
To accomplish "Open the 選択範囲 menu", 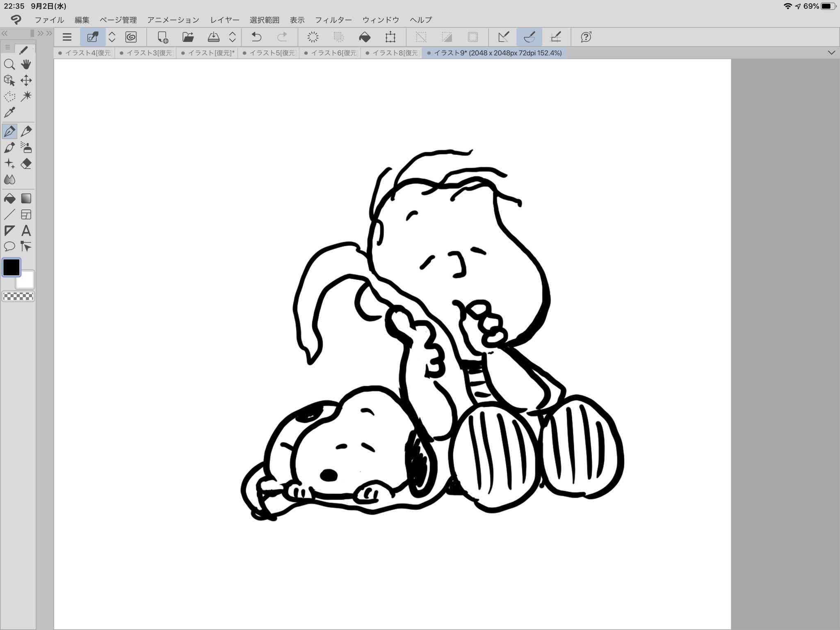I will pyautogui.click(x=265, y=20).
